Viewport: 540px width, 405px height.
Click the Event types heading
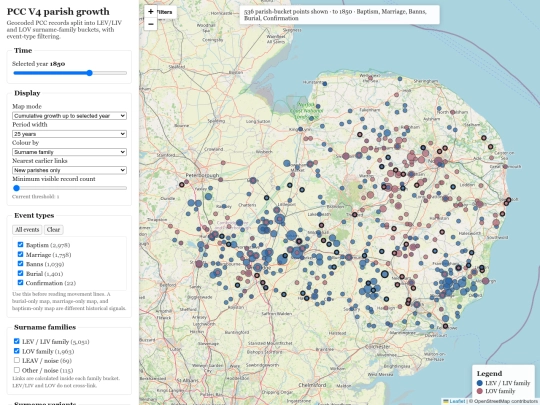click(x=34, y=216)
